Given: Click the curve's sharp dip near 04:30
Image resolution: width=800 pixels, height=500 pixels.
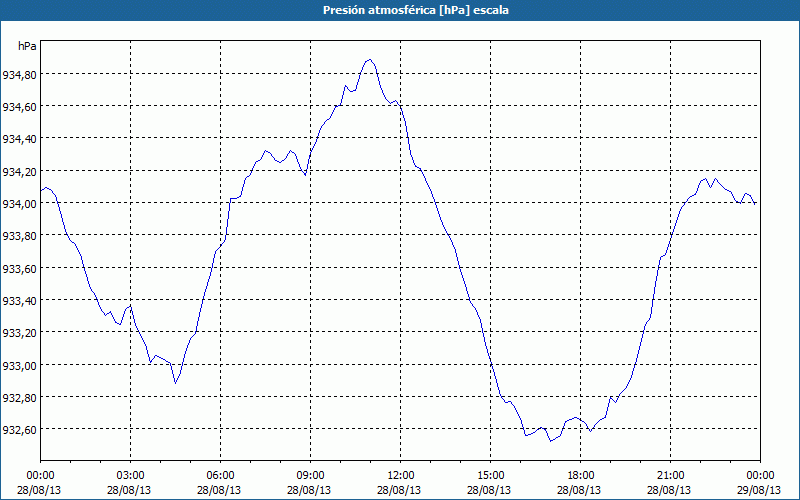Looking at the screenshot, I should click(x=176, y=383).
